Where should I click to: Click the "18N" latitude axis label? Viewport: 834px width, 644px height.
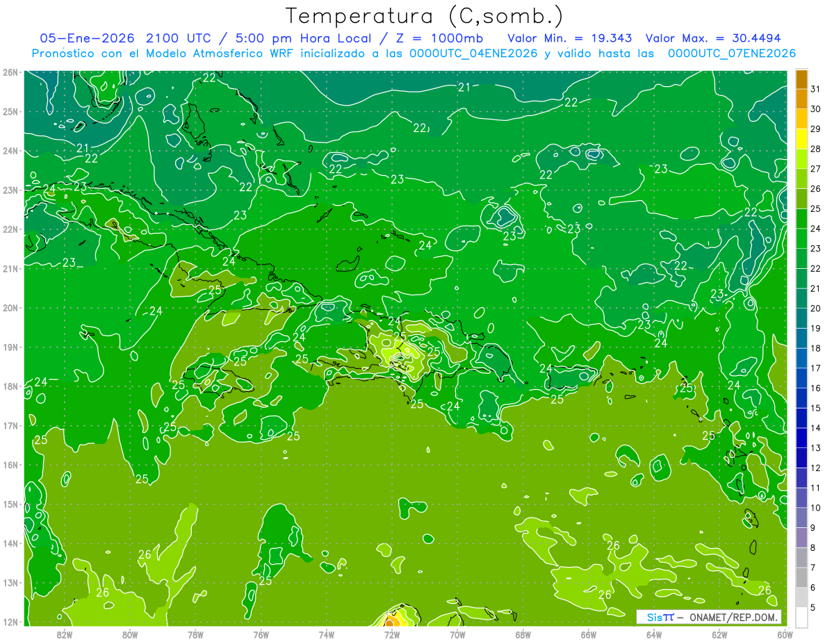click(x=10, y=386)
